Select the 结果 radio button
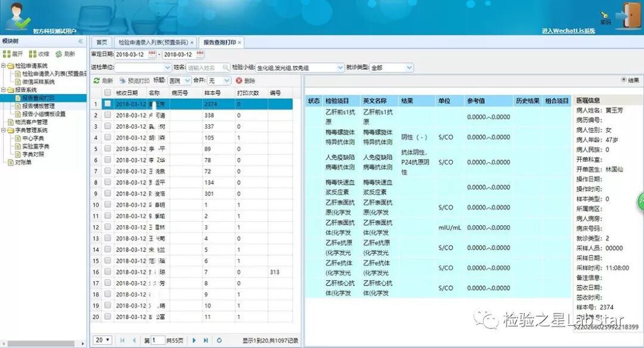Screen dimensions: 644x348 coord(624,80)
